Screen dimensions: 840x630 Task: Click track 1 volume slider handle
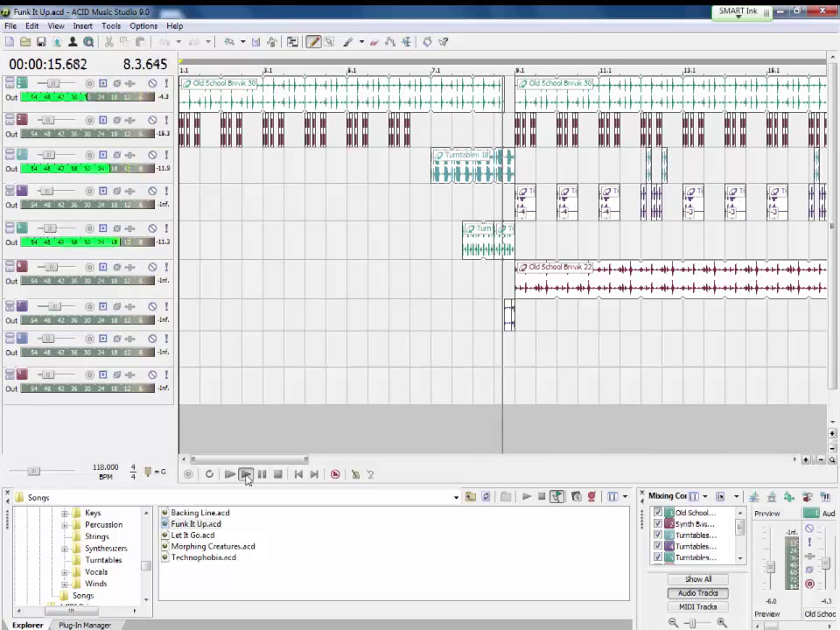53,83
